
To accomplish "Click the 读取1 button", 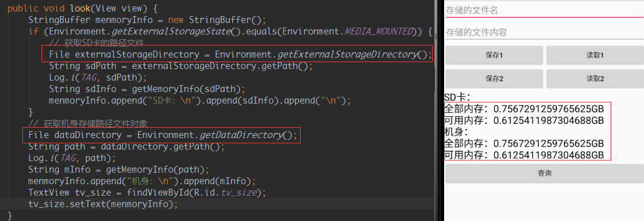I will pyautogui.click(x=594, y=55).
